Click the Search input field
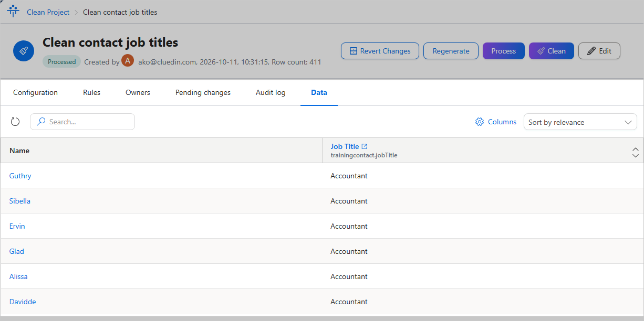 pyautogui.click(x=82, y=122)
